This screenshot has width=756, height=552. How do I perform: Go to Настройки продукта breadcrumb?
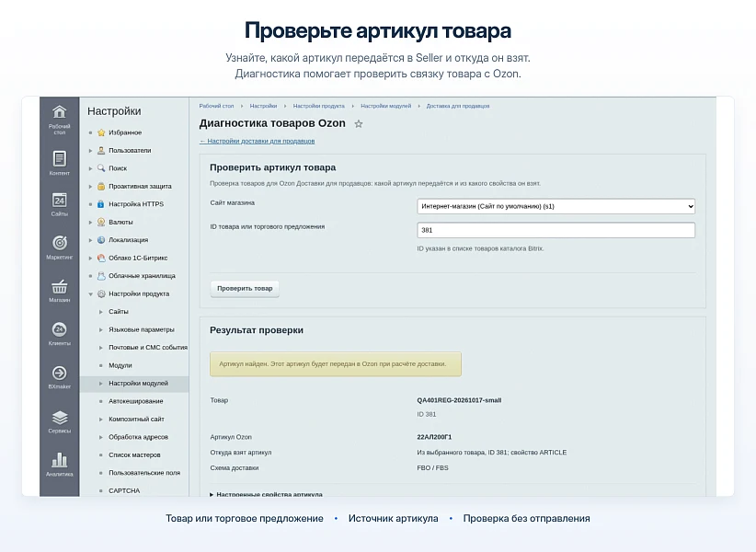click(x=319, y=106)
